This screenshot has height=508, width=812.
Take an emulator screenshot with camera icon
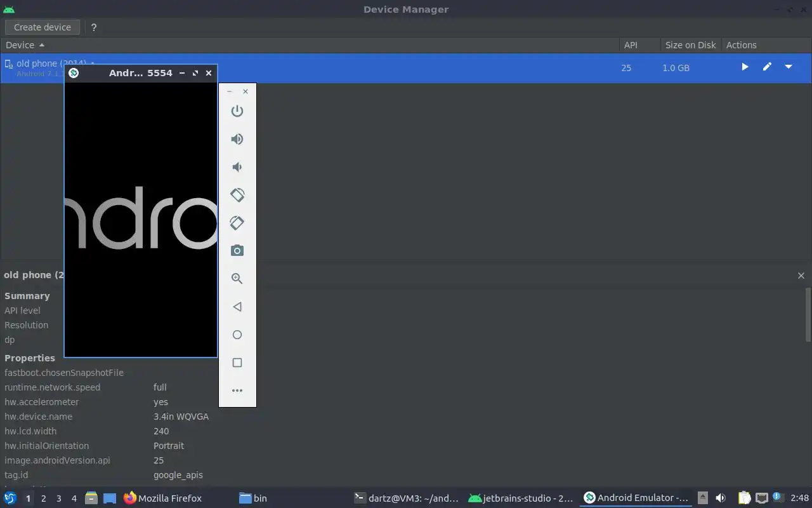[x=237, y=251]
